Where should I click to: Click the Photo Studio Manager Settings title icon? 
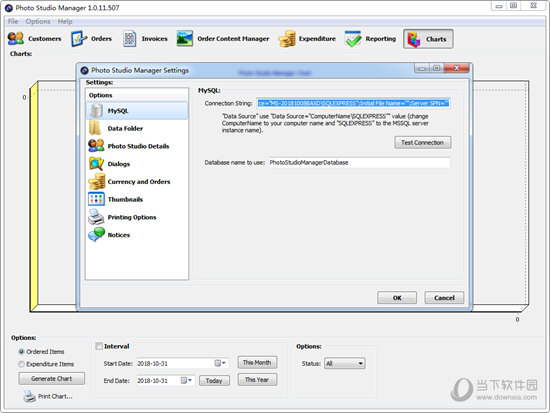click(85, 71)
